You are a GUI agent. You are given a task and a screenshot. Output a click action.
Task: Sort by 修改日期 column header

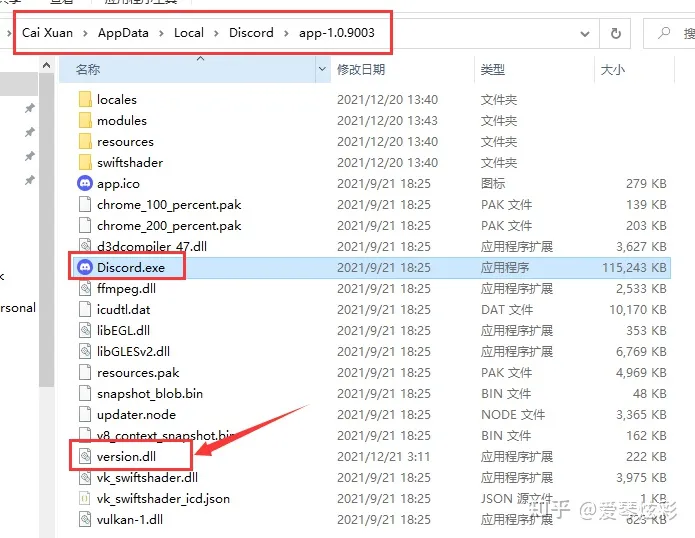click(402, 69)
